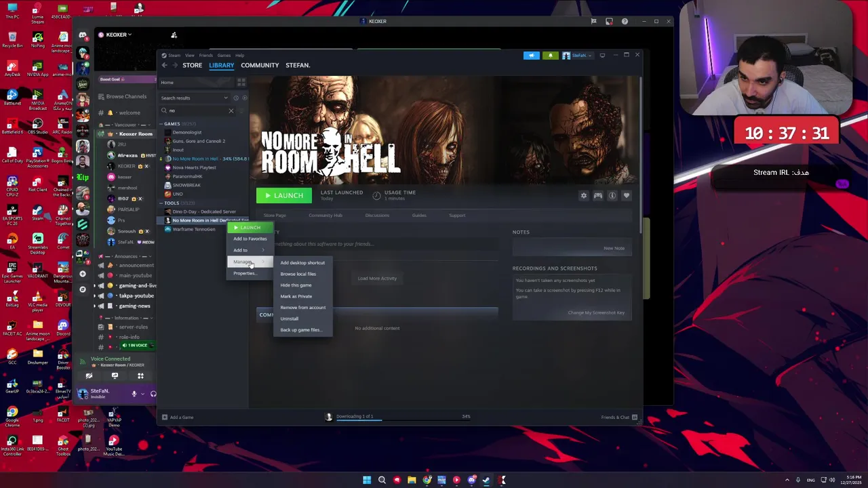This screenshot has height=488, width=868.
Task: Open the STORE tab in Steam
Action: 192,65
